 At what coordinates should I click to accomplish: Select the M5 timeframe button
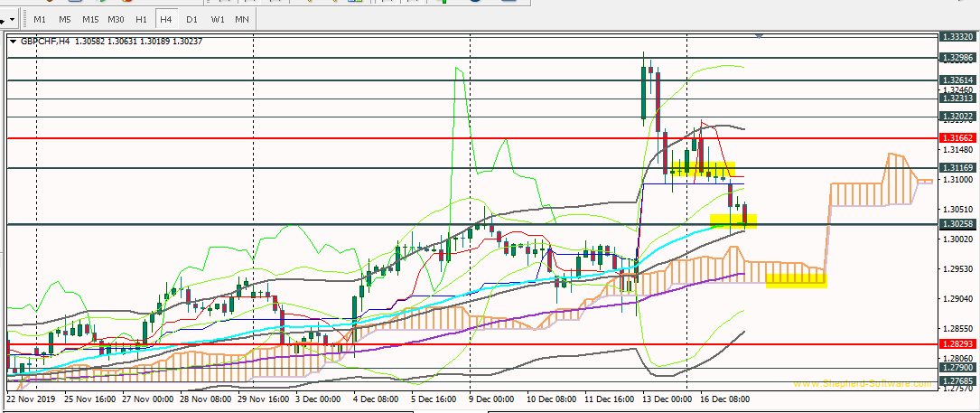pos(65,19)
